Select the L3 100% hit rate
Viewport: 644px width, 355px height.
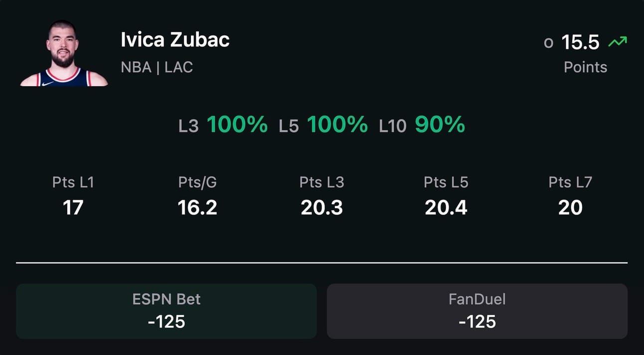(223, 124)
